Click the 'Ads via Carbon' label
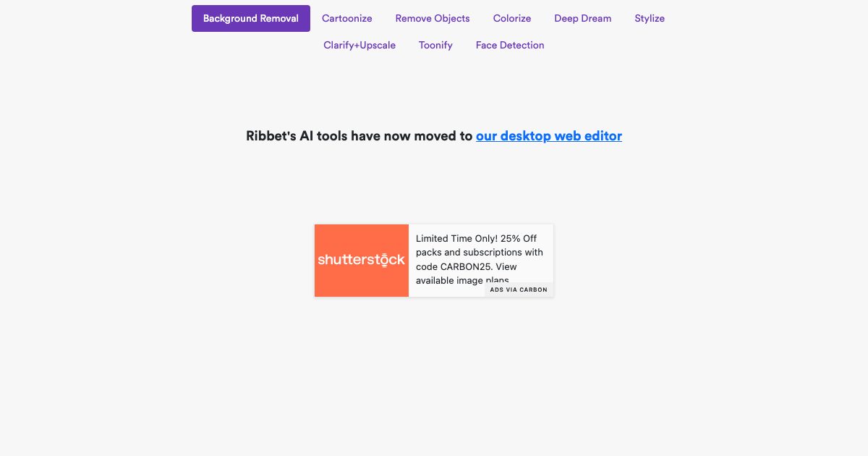 click(x=519, y=290)
